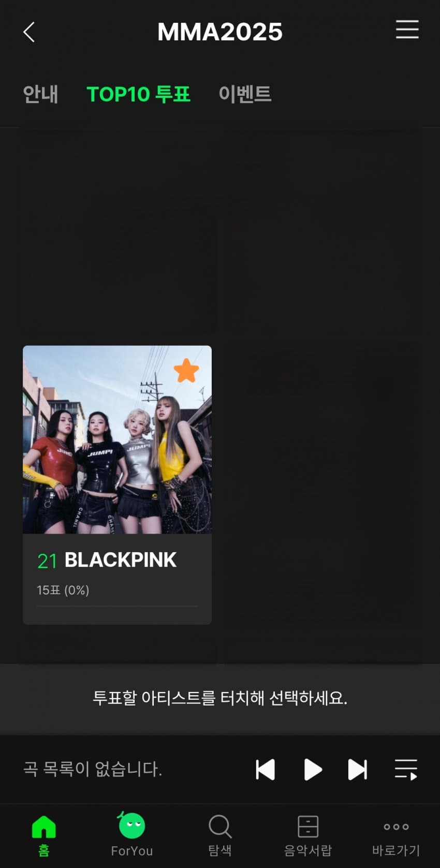440x868 pixels.
Task: Open 음악서랍 music drawer
Action: (x=308, y=835)
